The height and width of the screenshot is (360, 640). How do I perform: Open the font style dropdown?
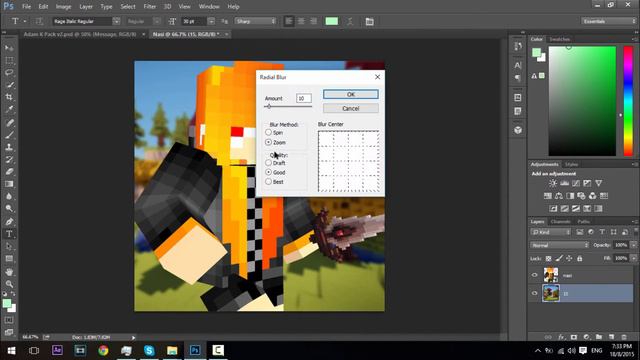point(157,21)
